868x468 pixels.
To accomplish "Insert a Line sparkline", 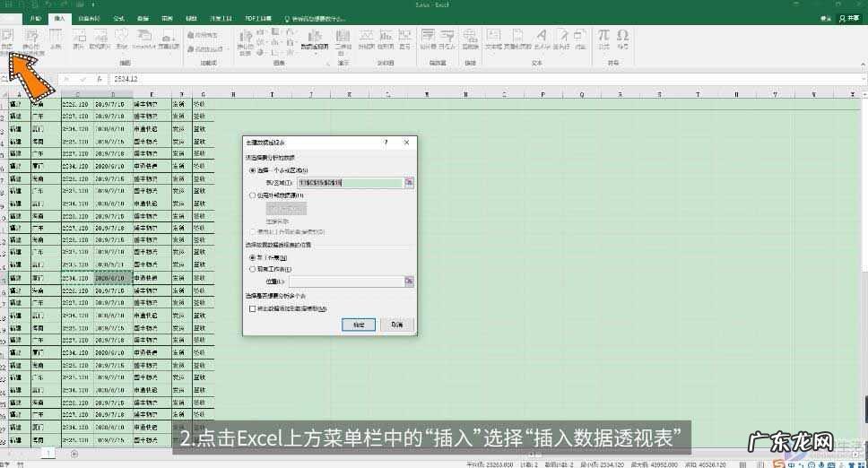I will click(x=367, y=39).
